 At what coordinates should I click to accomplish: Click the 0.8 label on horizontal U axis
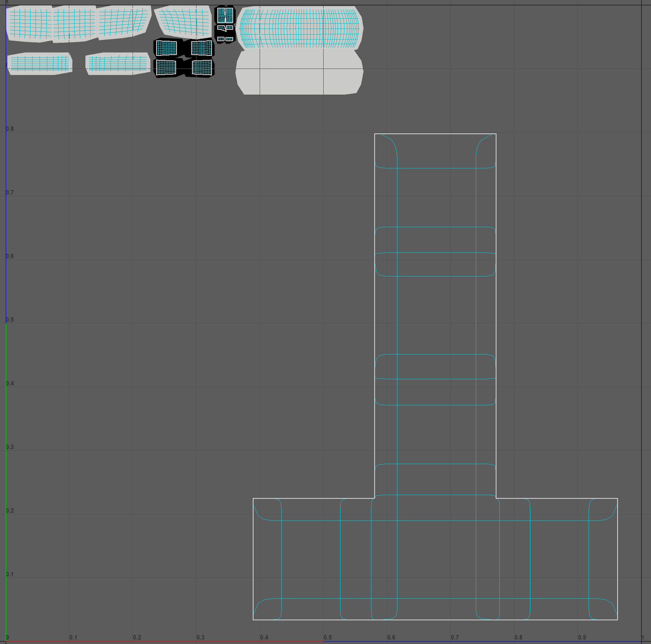coord(519,637)
